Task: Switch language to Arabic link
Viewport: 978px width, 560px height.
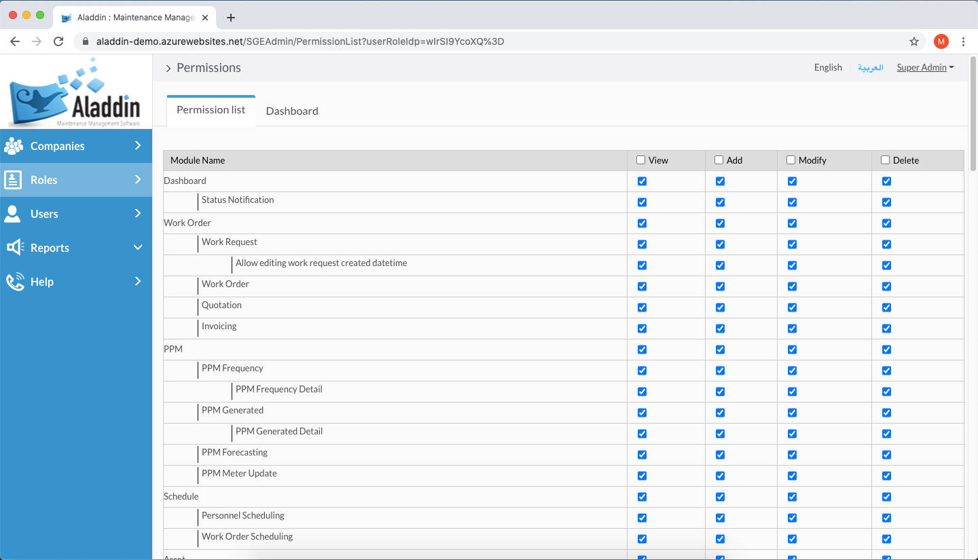Action: coord(870,67)
